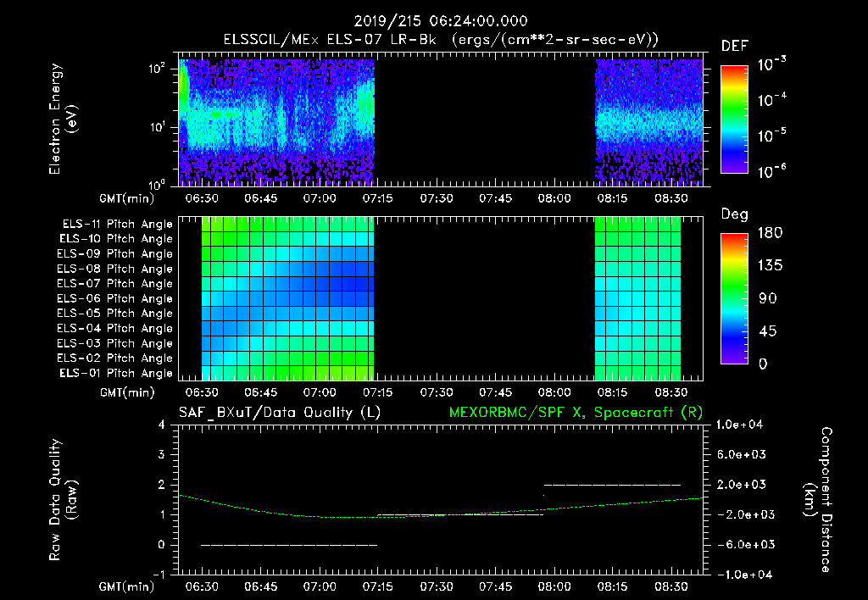The height and width of the screenshot is (600, 868).
Task: Click the 90 tick on Deg scale
Action: [768, 299]
